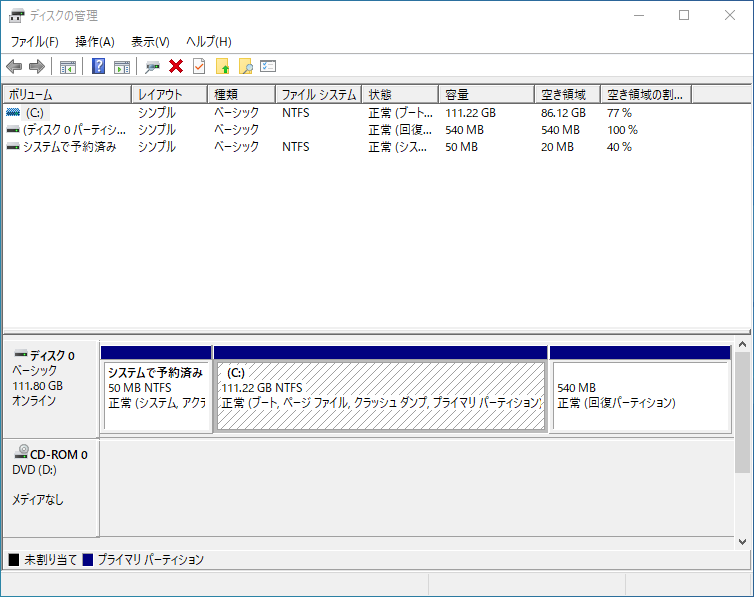754x597 pixels.
Task: Click the drive icon beside システムで予約済み row
Action: pos(13,147)
